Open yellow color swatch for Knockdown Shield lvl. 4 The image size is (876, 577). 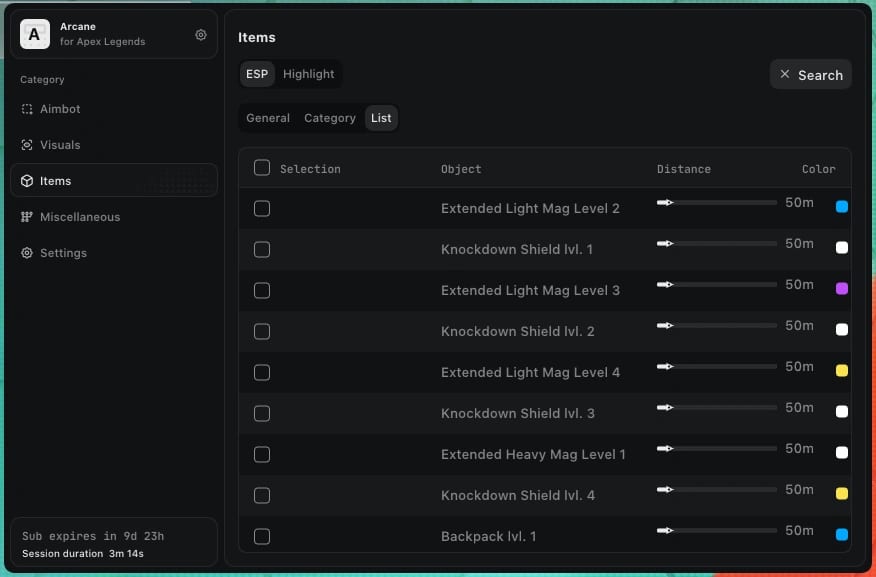click(x=842, y=494)
